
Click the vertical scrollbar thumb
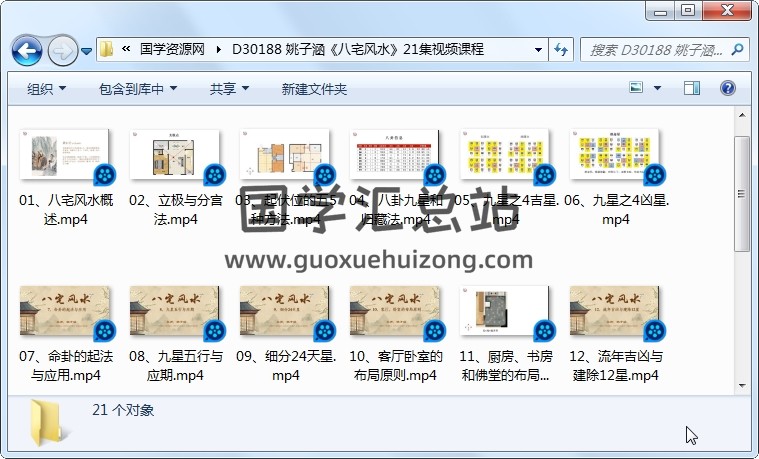[742, 194]
